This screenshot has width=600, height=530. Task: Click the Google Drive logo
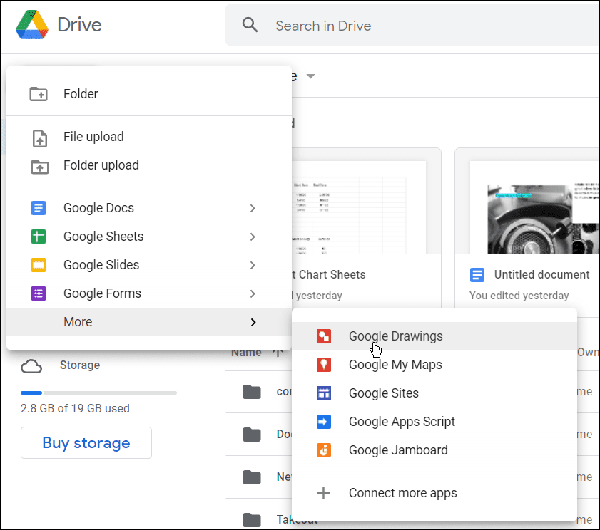(x=32, y=25)
